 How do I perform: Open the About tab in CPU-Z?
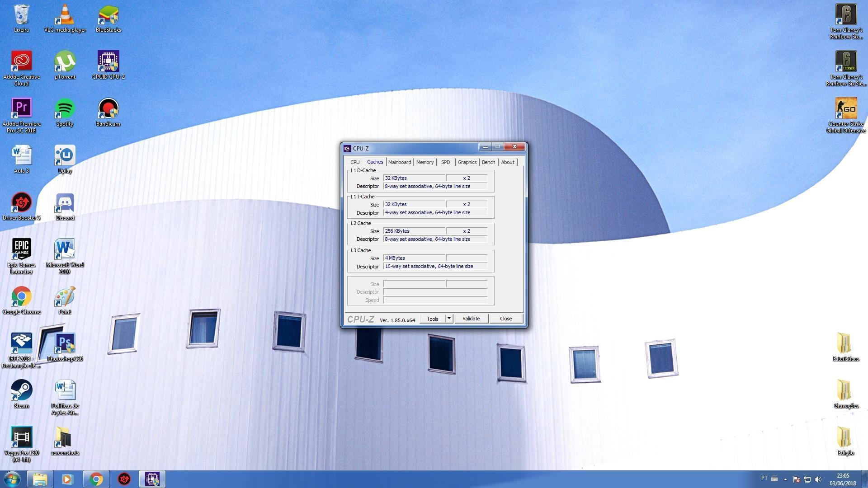tap(507, 162)
